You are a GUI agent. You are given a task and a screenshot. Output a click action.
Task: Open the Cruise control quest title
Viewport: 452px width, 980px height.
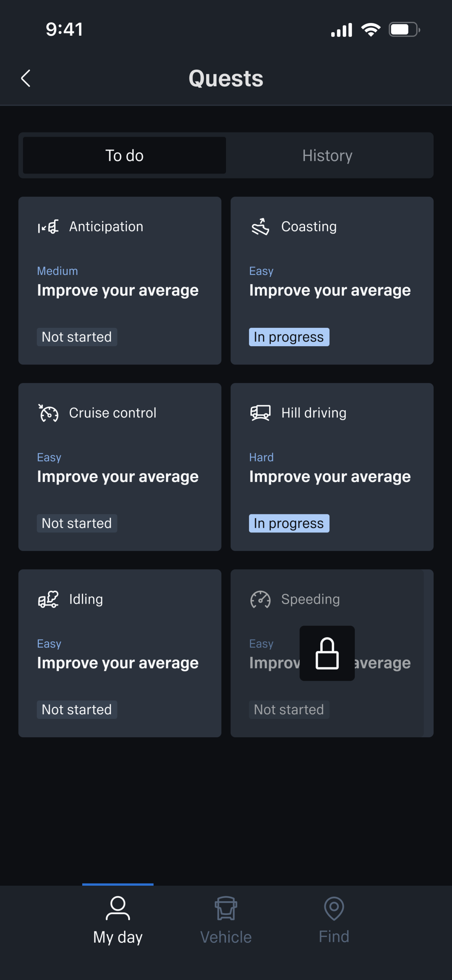tap(113, 413)
